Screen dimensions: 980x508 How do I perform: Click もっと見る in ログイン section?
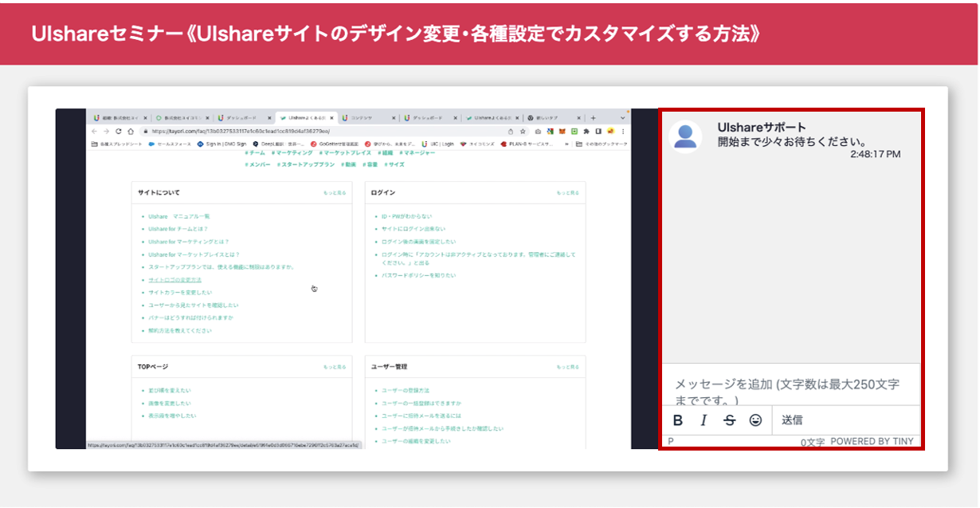[568, 193]
